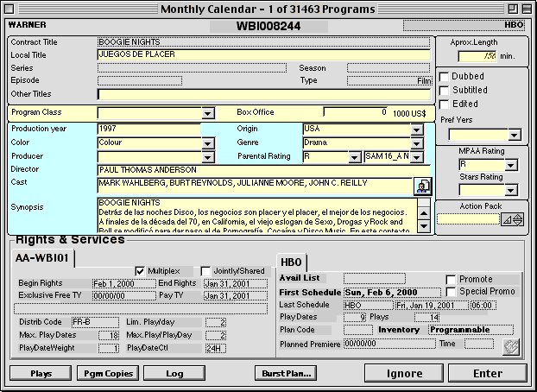
Task: Click the Log button
Action: coord(174,374)
